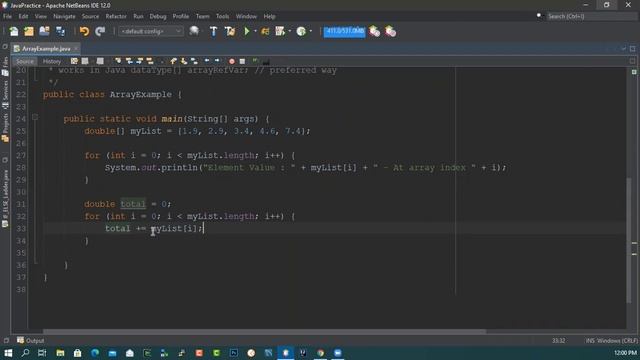The height and width of the screenshot is (360, 640).
Task: Open Windows Start menu
Action: click(8, 353)
